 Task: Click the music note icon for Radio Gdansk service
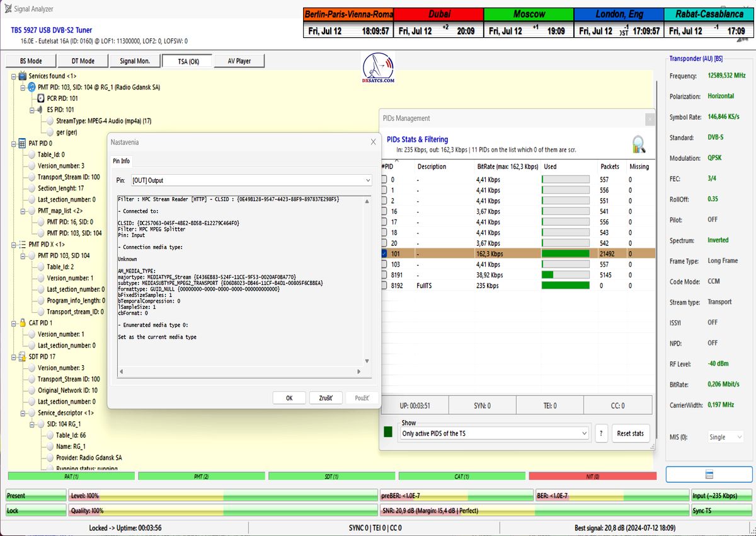click(32, 87)
